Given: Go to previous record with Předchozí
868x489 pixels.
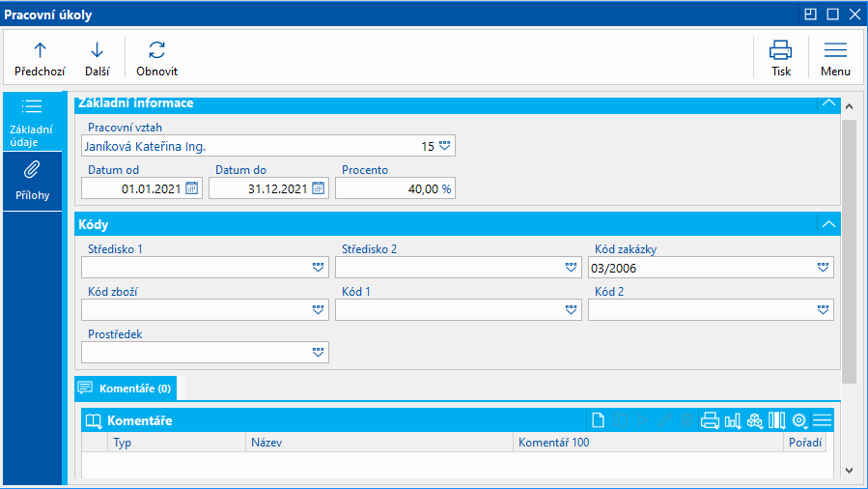Looking at the screenshot, I should click(40, 59).
